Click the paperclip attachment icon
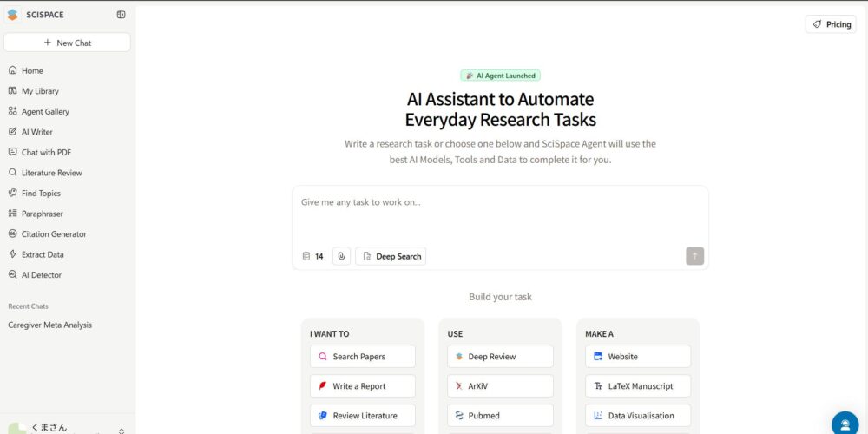This screenshot has width=868, height=434. pos(341,256)
